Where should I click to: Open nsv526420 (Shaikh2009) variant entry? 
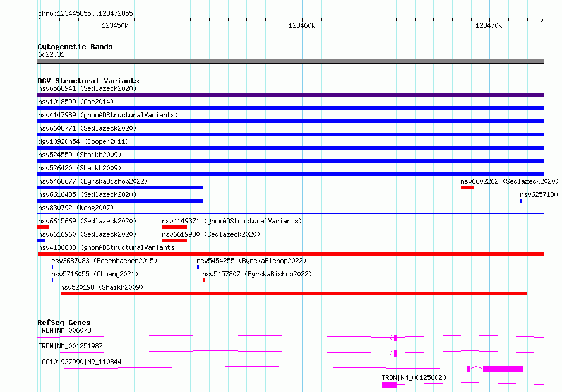80,168
